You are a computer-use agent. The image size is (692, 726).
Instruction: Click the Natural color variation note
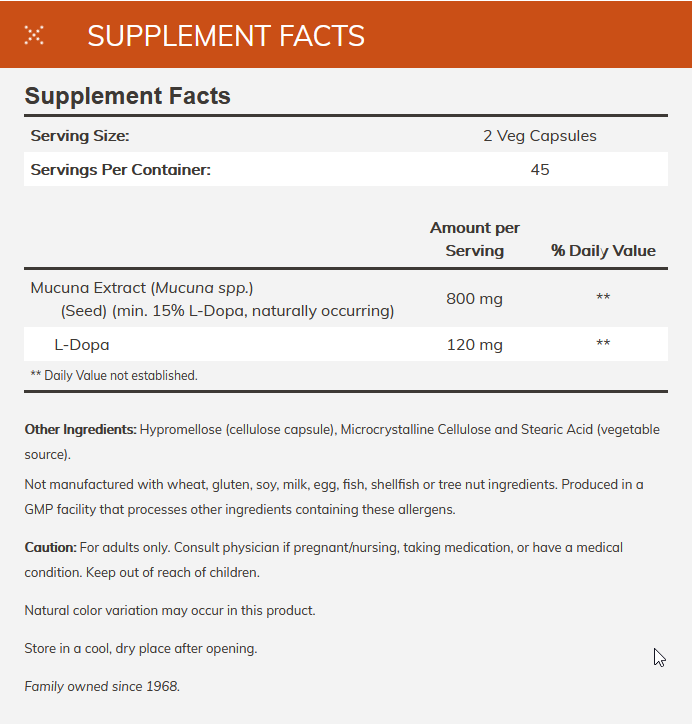coord(169,609)
